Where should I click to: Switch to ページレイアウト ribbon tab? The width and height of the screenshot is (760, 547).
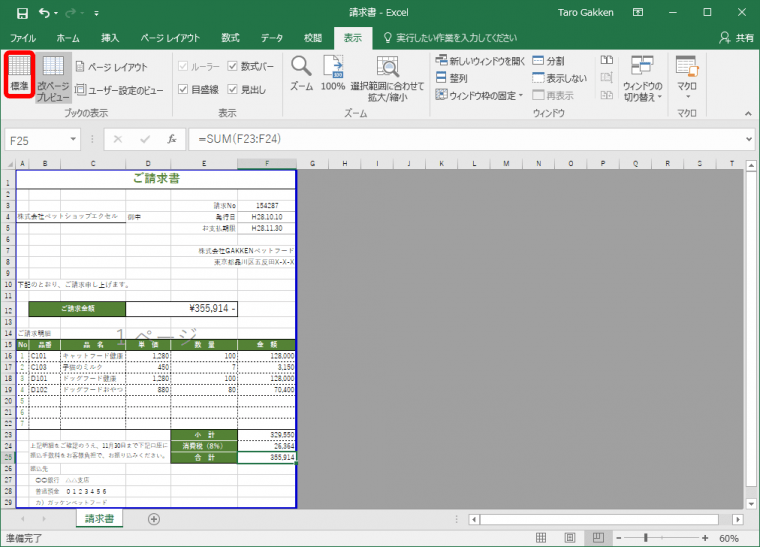[170, 38]
